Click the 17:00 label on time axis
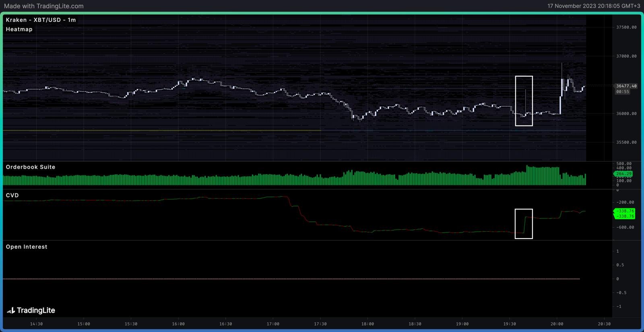644x332 pixels. pos(273,324)
